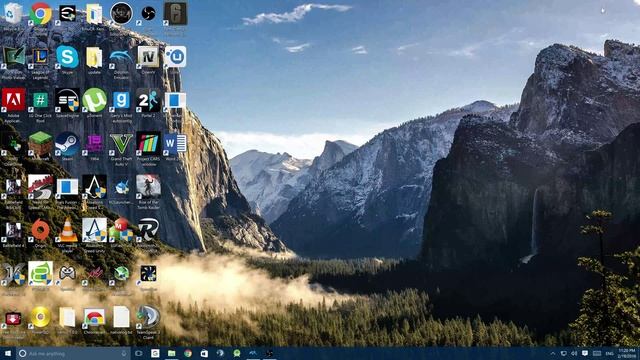Select the Minecraft desktop icon

[x=40, y=144]
